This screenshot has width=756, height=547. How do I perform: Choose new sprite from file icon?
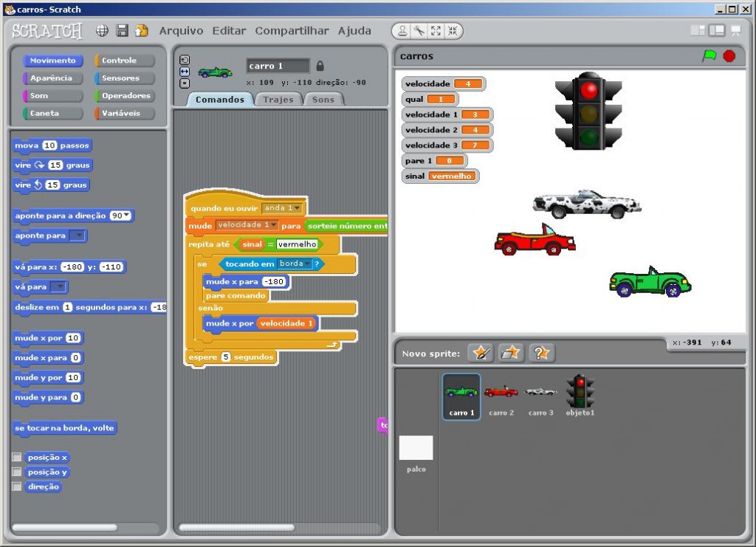point(511,353)
